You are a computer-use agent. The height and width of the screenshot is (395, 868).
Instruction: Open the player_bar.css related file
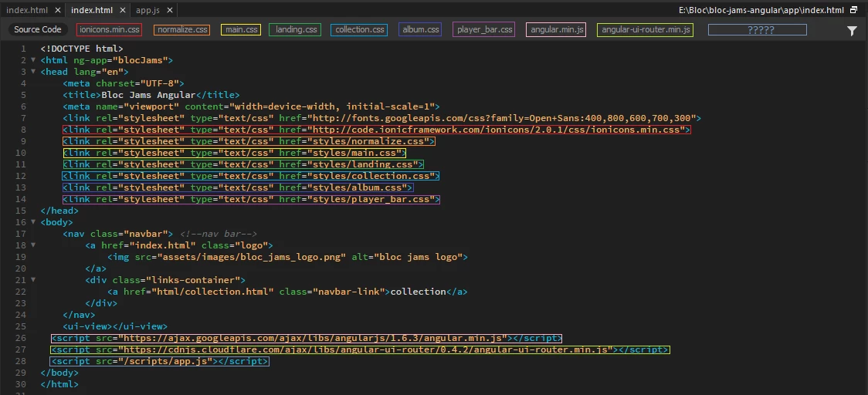484,29
